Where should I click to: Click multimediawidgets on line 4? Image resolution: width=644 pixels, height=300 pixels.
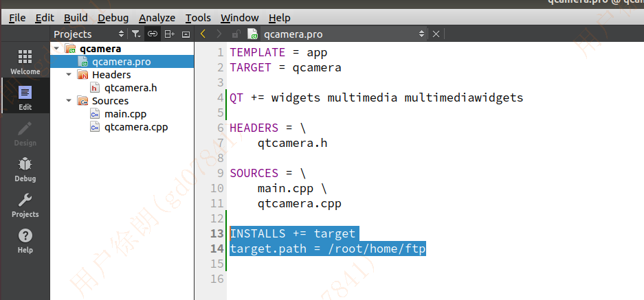(464, 97)
